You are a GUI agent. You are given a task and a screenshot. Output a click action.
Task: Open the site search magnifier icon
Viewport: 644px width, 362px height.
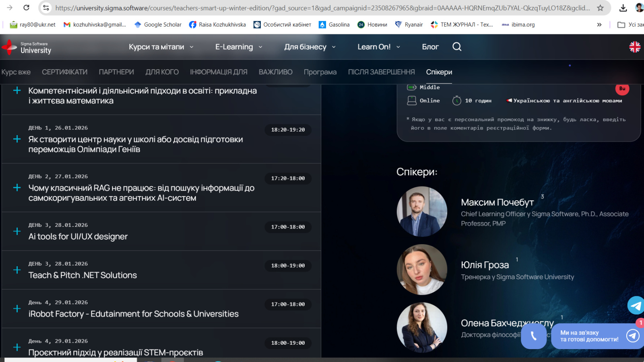tap(457, 47)
